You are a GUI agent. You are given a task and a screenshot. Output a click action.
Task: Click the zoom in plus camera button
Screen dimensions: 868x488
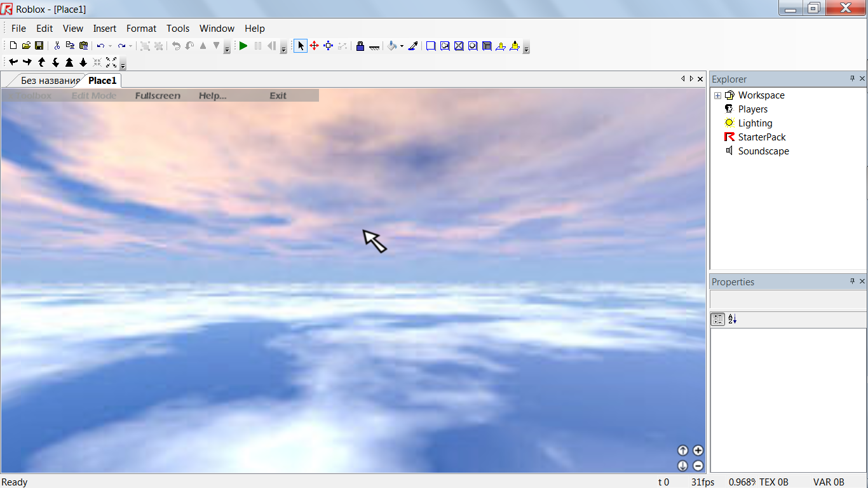698,451
